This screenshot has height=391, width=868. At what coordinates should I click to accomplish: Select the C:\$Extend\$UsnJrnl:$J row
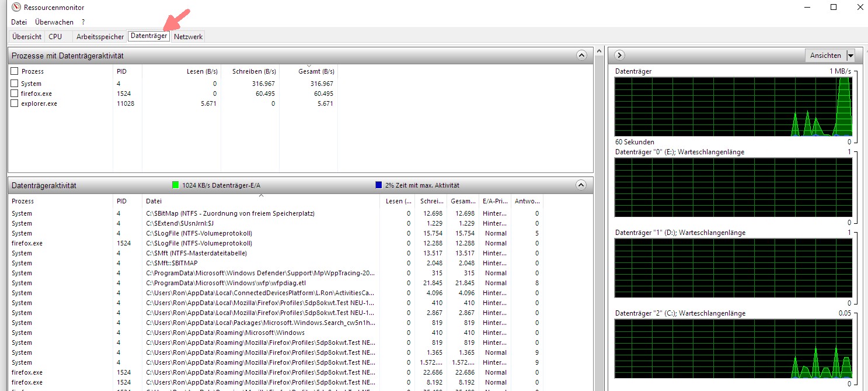point(277,223)
